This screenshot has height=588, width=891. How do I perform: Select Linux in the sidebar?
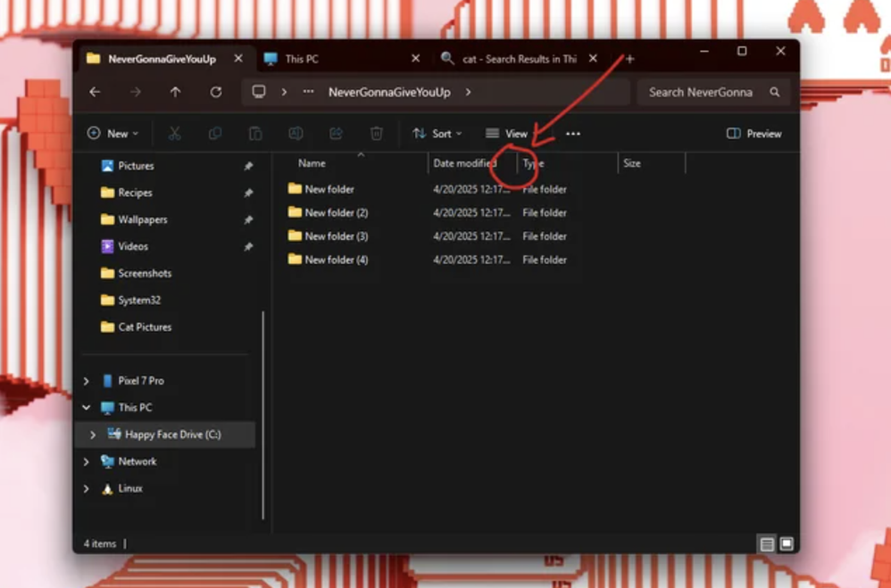130,489
